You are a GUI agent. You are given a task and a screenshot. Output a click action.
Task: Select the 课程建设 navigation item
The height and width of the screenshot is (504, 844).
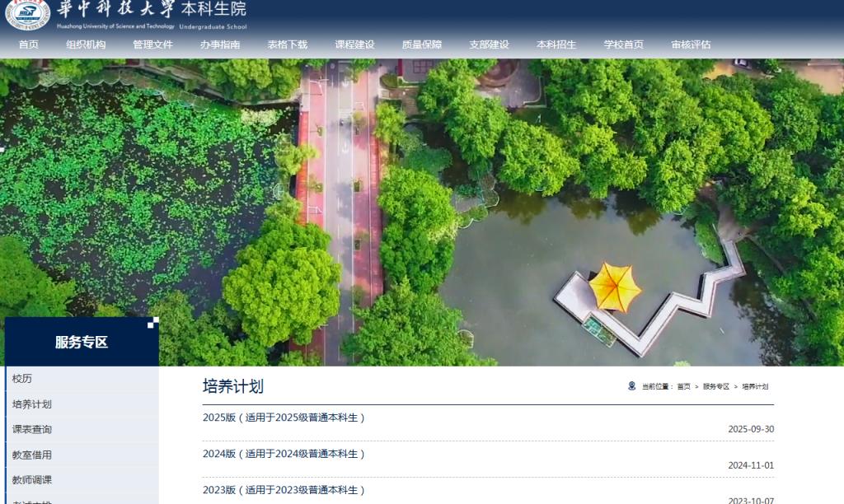click(354, 44)
